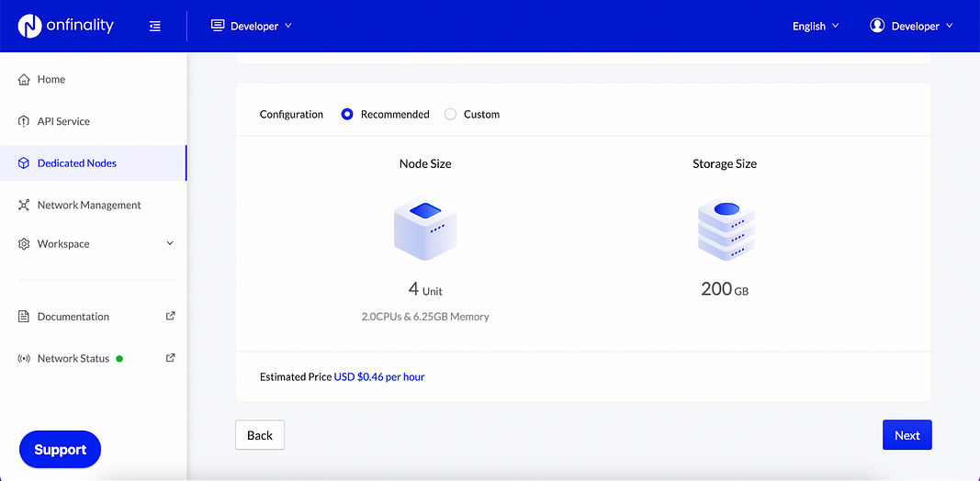Click the Network Management nodes icon
This screenshot has height=481, width=980.
pyautogui.click(x=24, y=205)
